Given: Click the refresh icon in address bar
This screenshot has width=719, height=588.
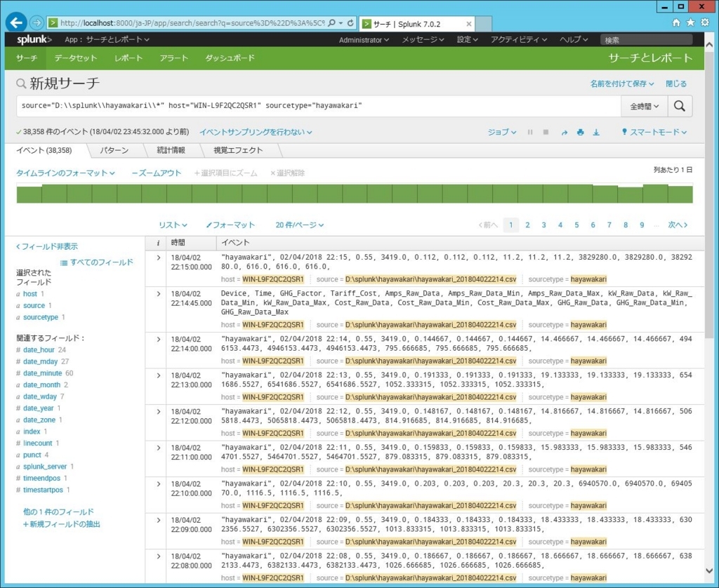Looking at the screenshot, I should point(350,23).
